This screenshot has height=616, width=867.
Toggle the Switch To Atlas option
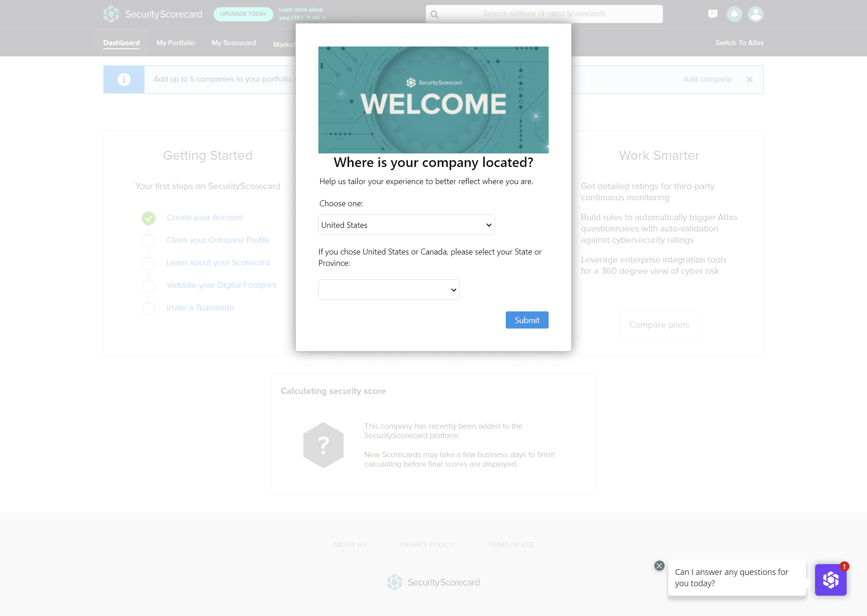point(740,43)
